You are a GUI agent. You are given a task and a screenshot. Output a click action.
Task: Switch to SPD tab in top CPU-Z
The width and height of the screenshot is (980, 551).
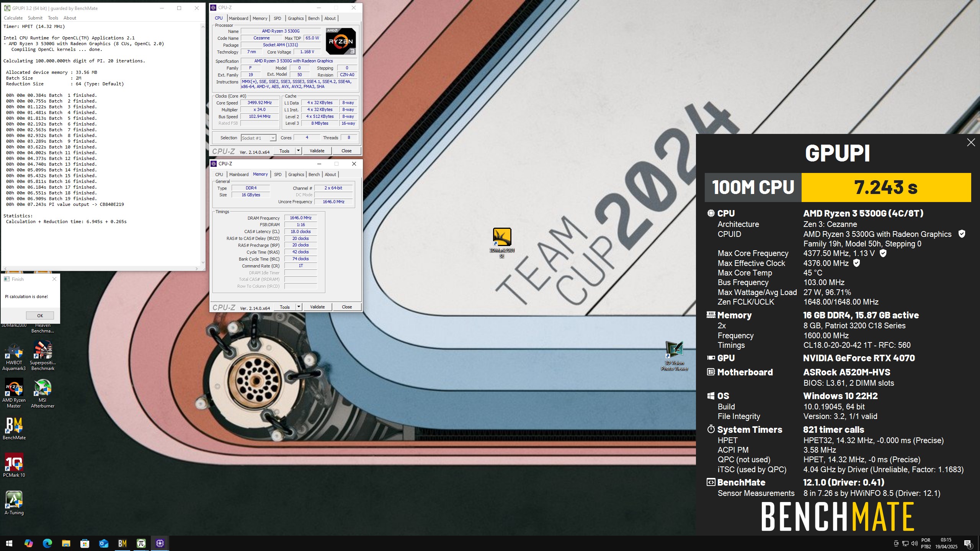coord(278,18)
